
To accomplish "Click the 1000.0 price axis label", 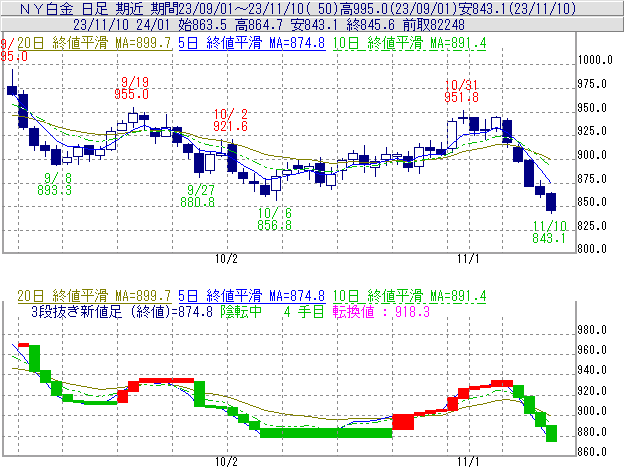I will 595,60.
